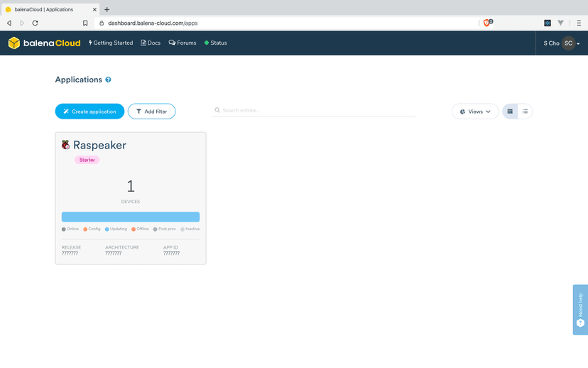This screenshot has width=588, height=368.
Task: Click the Applications help question icon
Action: click(109, 80)
